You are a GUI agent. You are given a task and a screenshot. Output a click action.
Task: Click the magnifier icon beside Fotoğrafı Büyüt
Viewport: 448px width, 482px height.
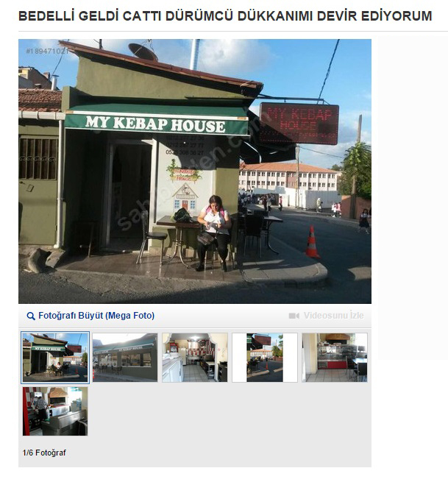[31, 316]
